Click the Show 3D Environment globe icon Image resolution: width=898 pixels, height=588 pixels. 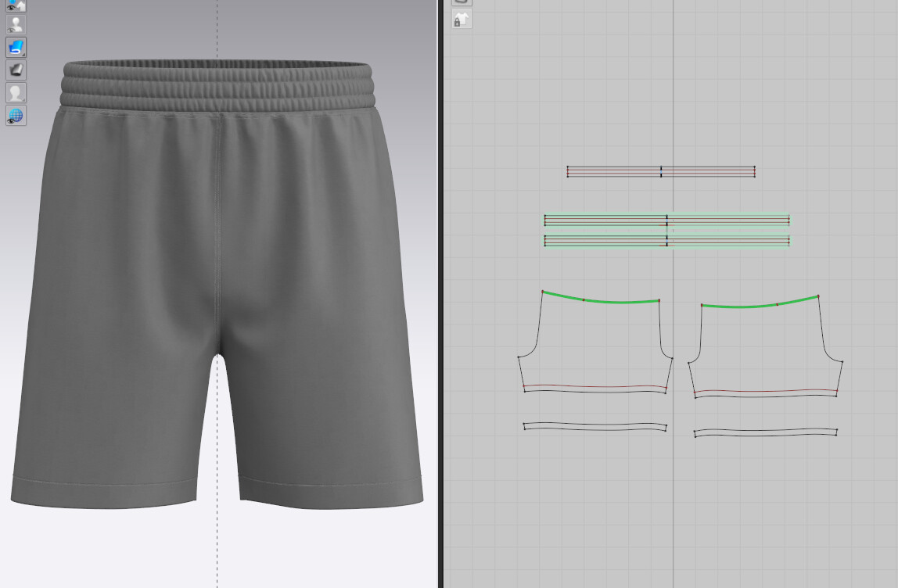15,116
